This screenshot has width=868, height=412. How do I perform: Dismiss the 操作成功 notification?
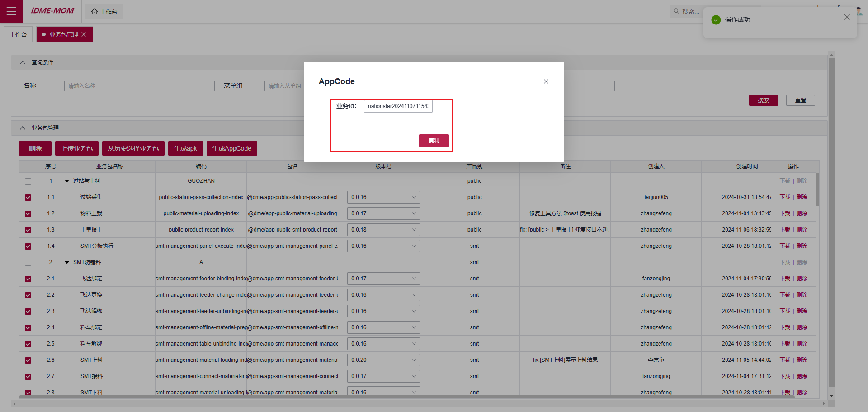(x=847, y=17)
